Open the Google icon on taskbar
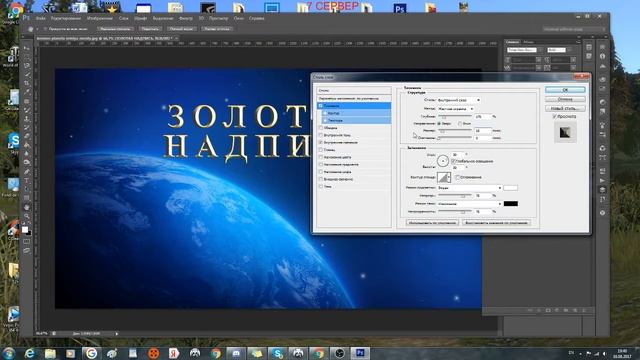Screen dimensions: 640x360 tap(91, 353)
